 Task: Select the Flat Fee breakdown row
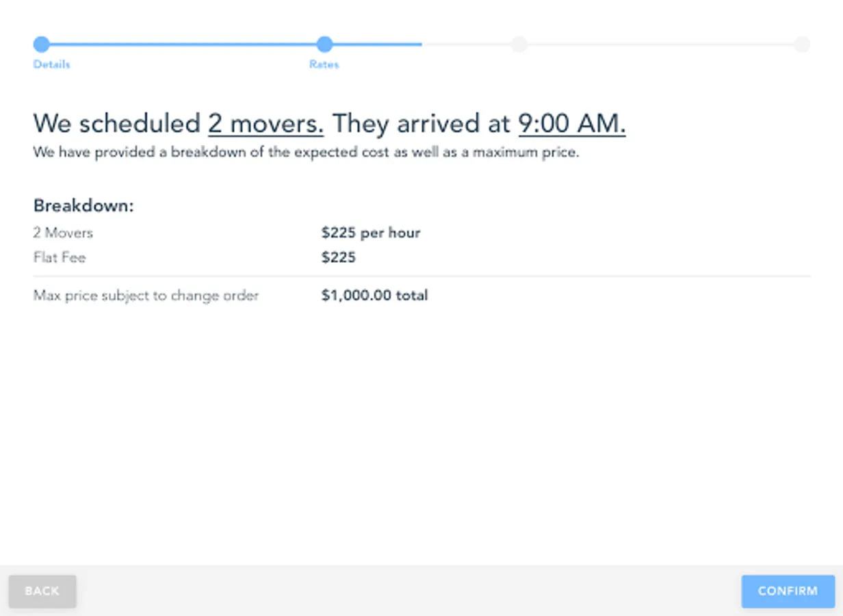click(x=60, y=257)
